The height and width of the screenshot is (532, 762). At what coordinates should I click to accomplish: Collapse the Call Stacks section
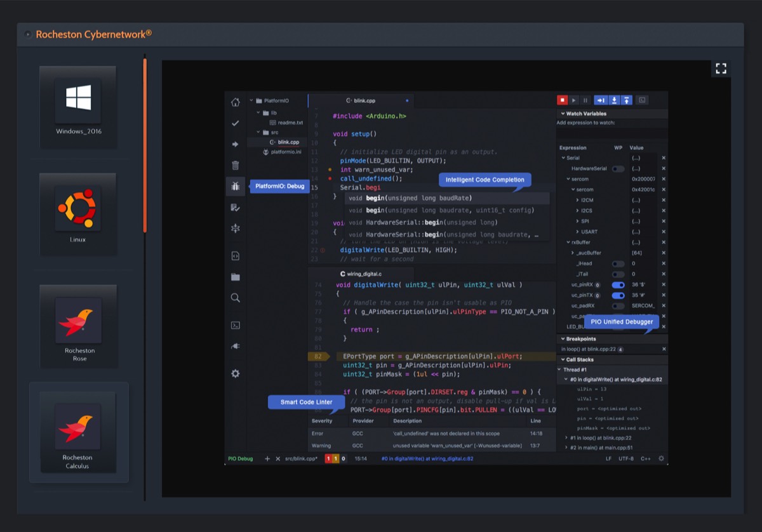pyautogui.click(x=562, y=360)
